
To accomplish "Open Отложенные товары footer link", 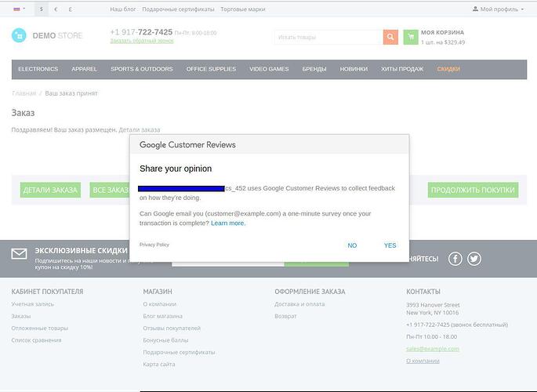I will tap(40, 328).
